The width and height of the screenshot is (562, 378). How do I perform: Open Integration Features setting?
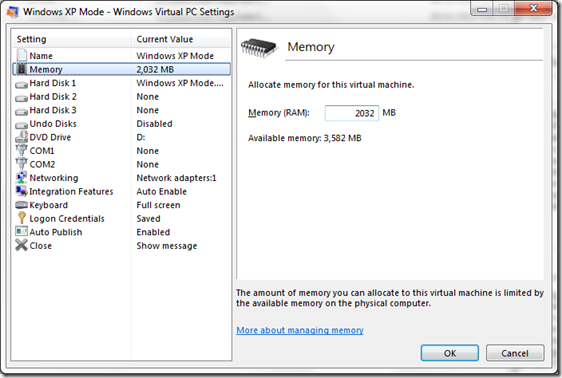point(122,192)
